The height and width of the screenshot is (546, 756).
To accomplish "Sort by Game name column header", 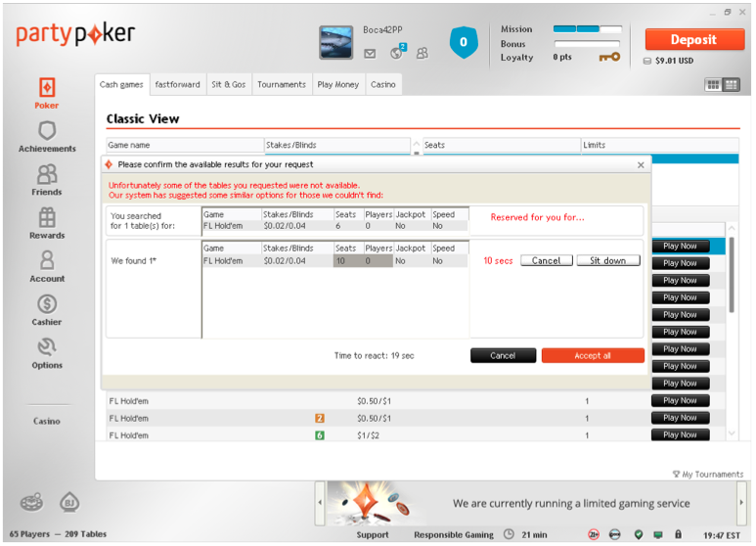I will [185, 145].
